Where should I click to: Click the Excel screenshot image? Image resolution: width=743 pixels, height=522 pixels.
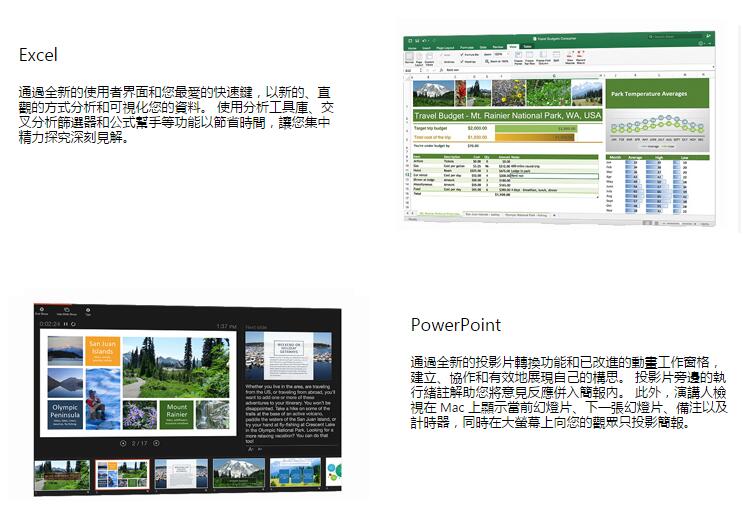click(559, 128)
